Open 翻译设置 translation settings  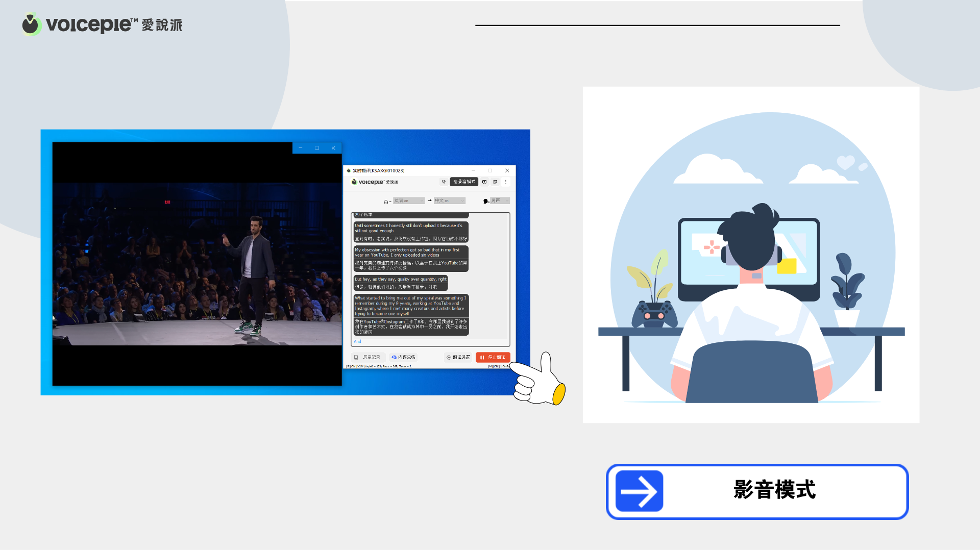pos(458,357)
